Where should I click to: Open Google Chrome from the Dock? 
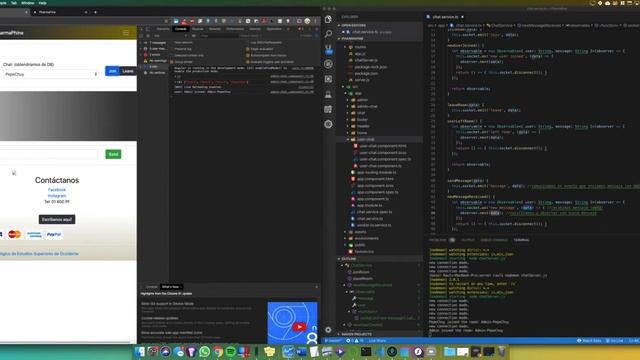point(218,351)
